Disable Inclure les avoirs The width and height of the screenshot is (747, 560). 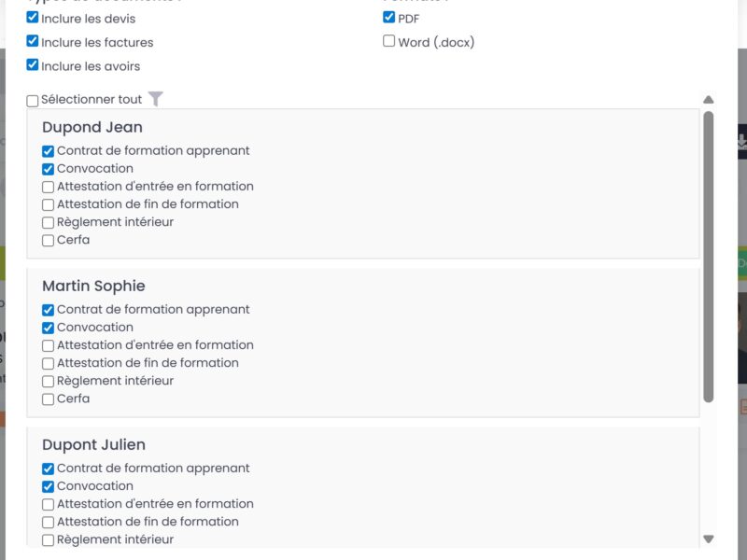[31, 65]
